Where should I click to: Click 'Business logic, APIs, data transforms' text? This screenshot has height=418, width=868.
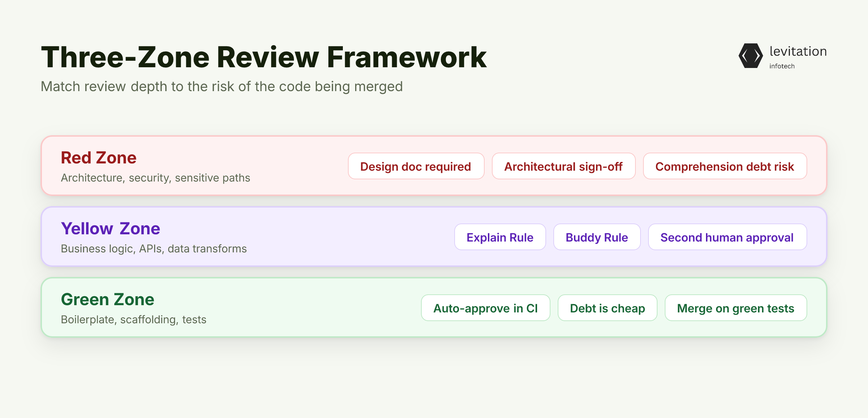coord(154,249)
